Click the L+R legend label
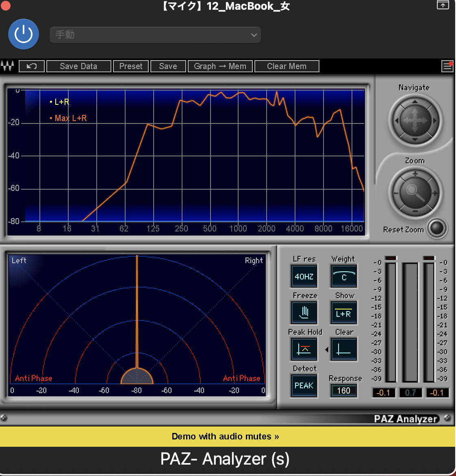The height and width of the screenshot is (476, 456). coord(62,102)
